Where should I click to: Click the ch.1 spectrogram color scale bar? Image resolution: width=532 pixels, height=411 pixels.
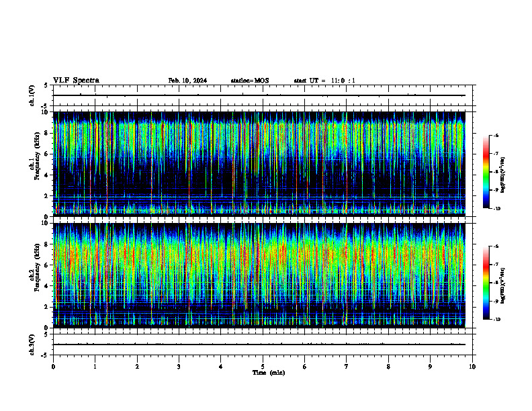[x=486, y=172]
